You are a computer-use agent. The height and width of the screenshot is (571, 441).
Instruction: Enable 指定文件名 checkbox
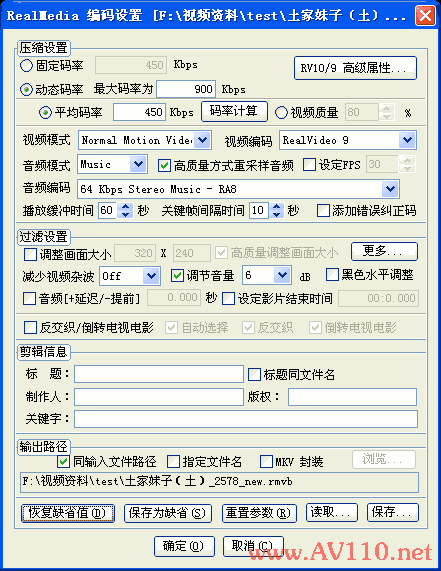tap(173, 462)
